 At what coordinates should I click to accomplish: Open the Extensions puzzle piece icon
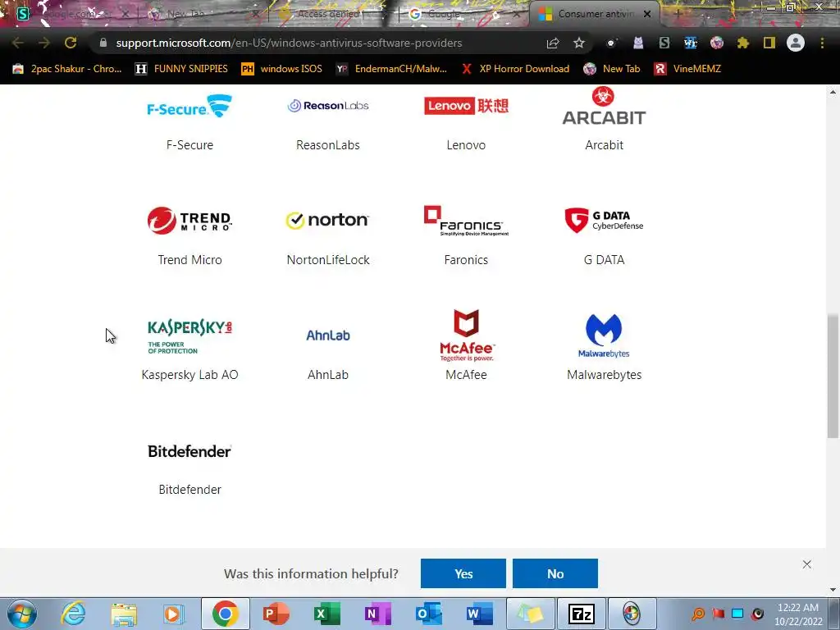(x=743, y=43)
